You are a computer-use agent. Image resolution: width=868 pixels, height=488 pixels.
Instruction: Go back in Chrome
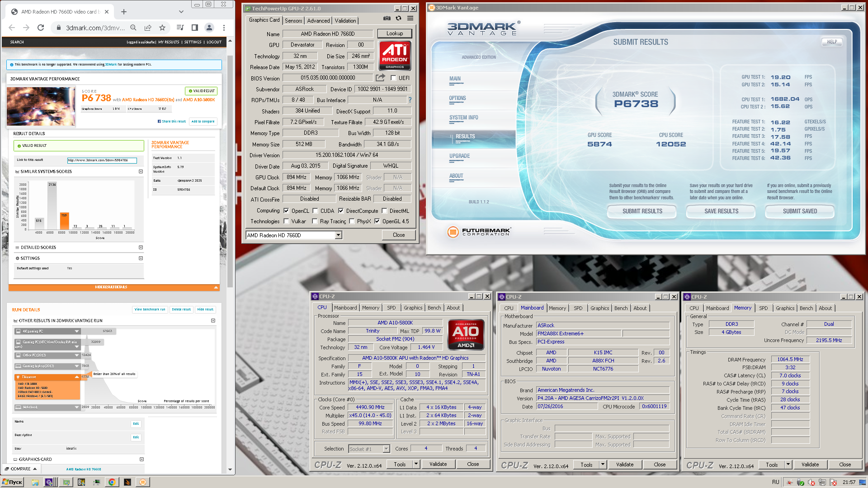click(x=12, y=28)
